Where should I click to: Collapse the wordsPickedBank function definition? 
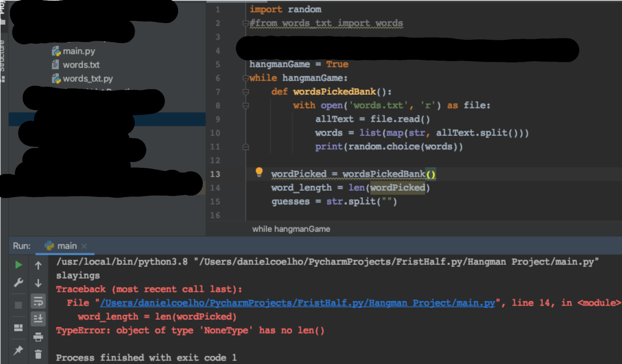[246, 92]
